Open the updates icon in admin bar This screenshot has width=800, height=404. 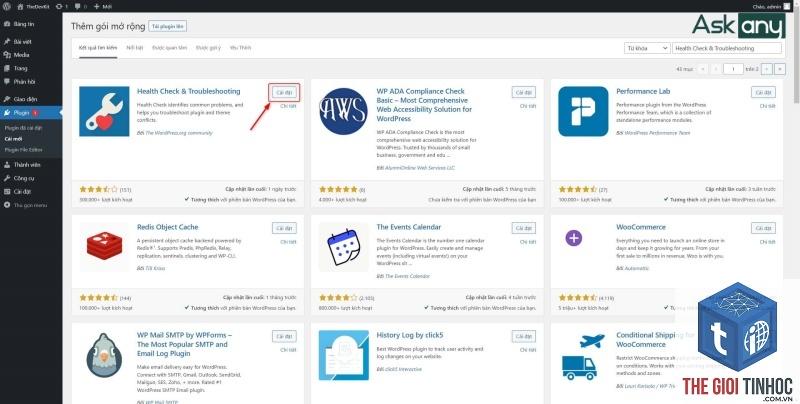[60, 7]
